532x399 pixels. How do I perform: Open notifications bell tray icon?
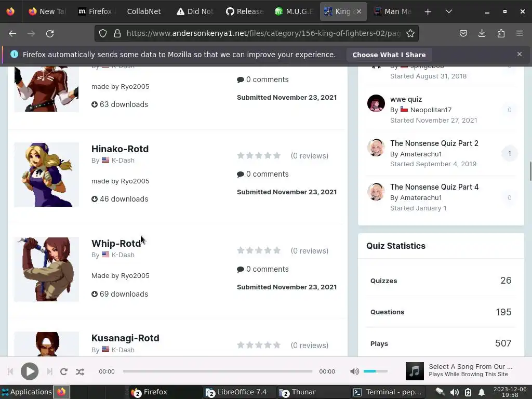[482, 393]
